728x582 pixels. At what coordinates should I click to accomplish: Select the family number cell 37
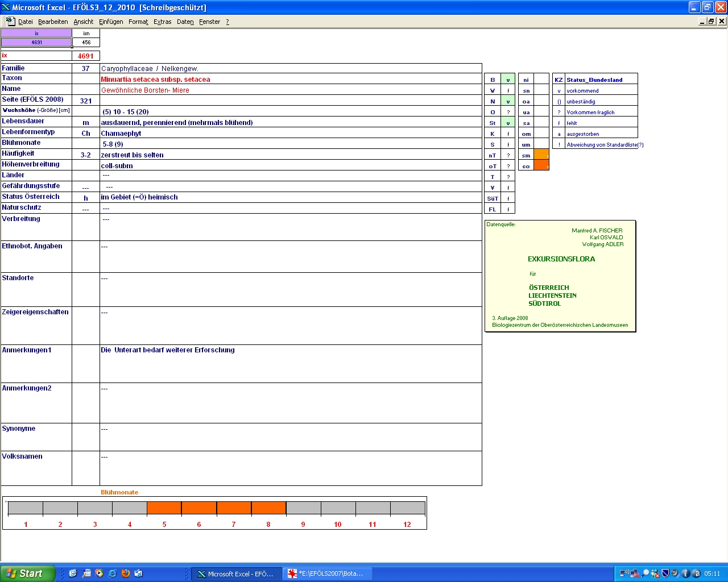pyautogui.click(x=86, y=68)
